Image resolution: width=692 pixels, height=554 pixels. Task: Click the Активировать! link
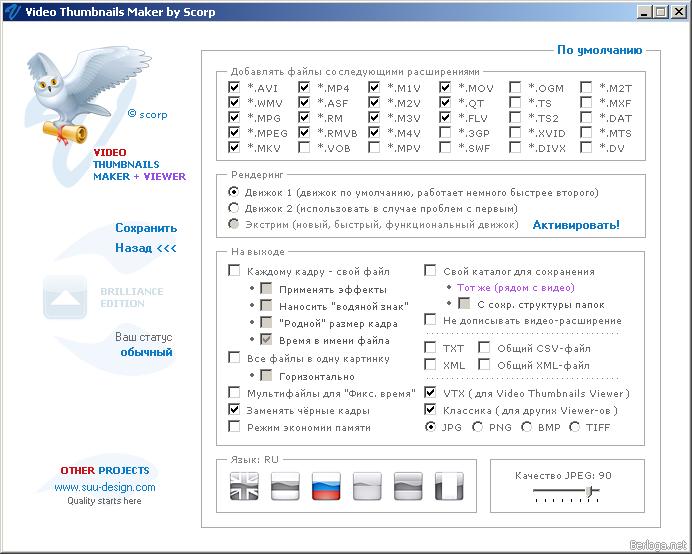click(576, 225)
